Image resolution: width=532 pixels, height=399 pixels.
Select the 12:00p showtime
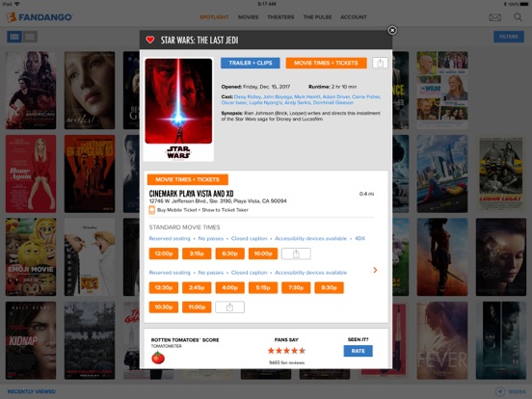coord(164,253)
